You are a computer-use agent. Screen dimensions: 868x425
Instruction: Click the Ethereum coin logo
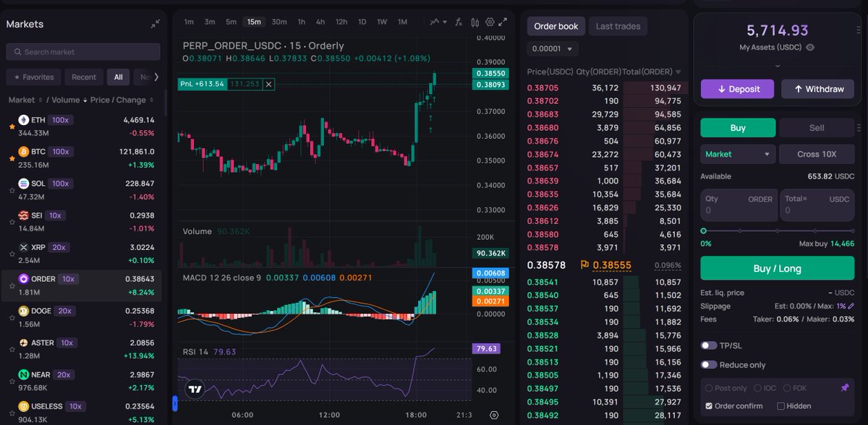24,120
